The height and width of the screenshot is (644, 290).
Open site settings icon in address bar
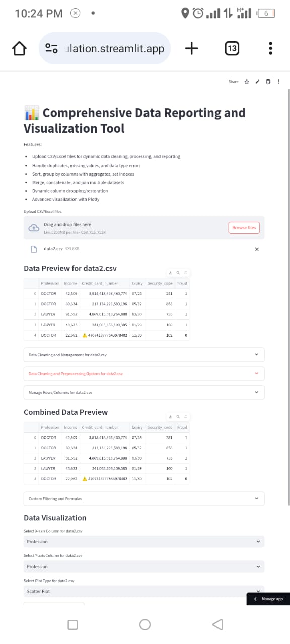(51, 48)
